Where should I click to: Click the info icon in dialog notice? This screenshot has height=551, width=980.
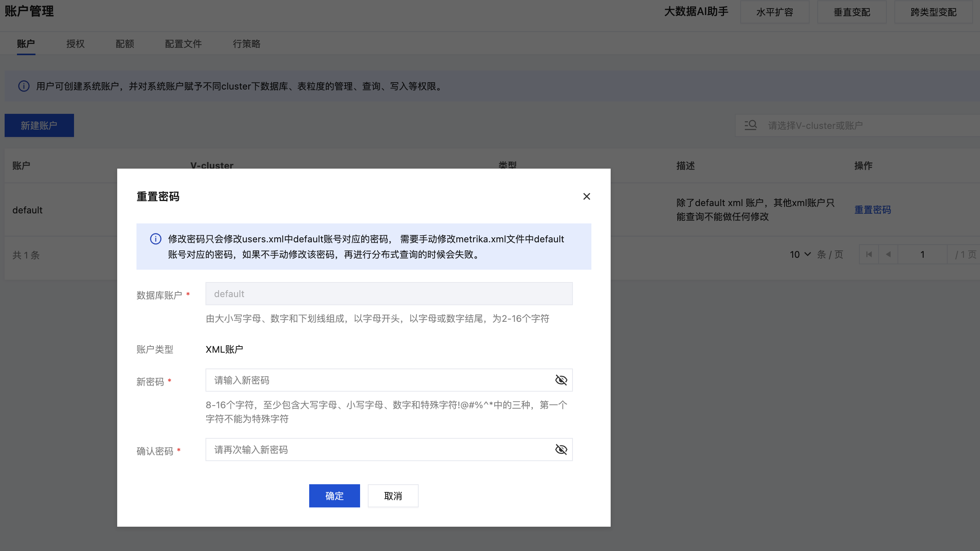pyautogui.click(x=155, y=239)
